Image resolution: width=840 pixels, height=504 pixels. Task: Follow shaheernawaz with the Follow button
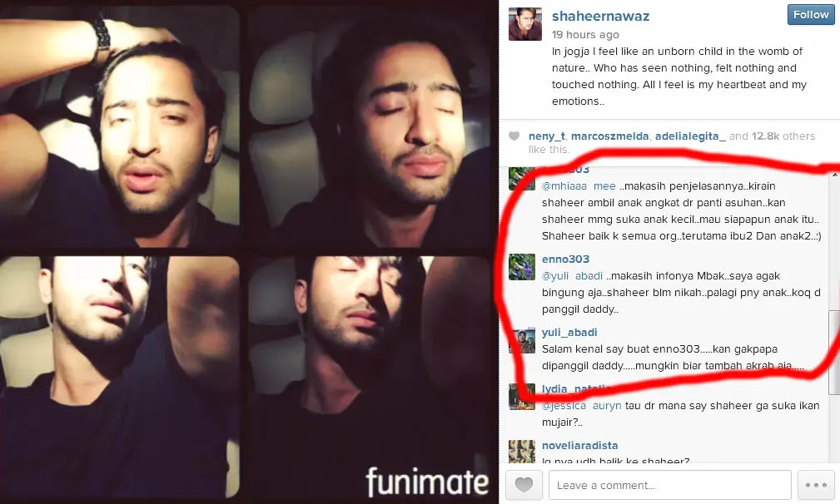(811, 15)
